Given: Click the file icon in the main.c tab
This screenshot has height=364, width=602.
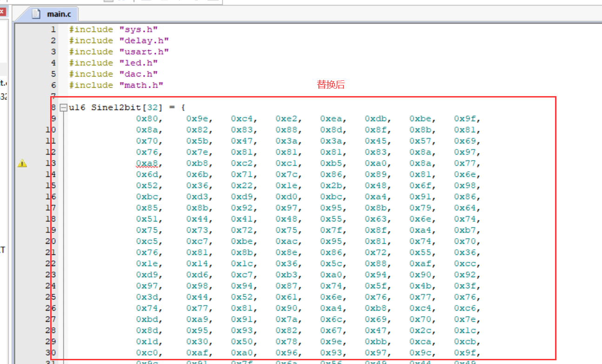Looking at the screenshot, I should (37, 14).
